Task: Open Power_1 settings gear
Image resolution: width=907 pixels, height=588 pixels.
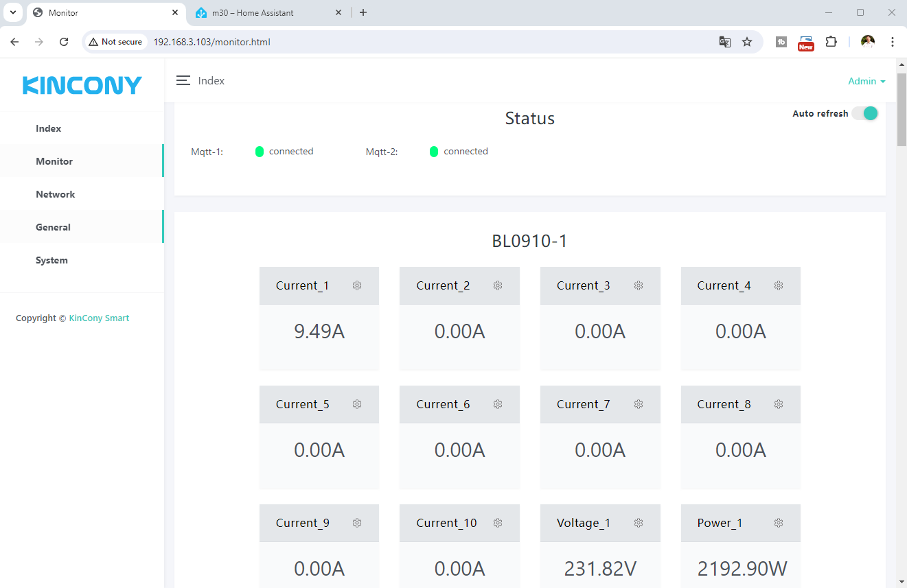Action: [779, 523]
